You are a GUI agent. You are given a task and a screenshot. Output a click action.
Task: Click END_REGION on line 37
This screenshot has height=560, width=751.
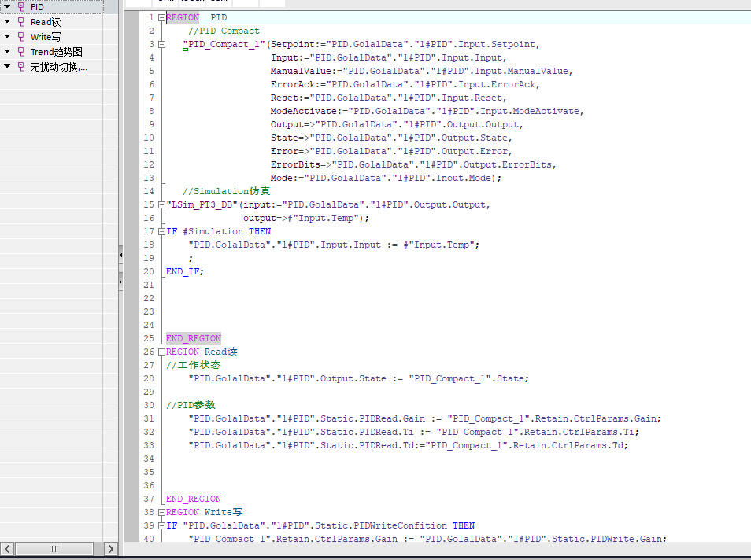coord(194,499)
